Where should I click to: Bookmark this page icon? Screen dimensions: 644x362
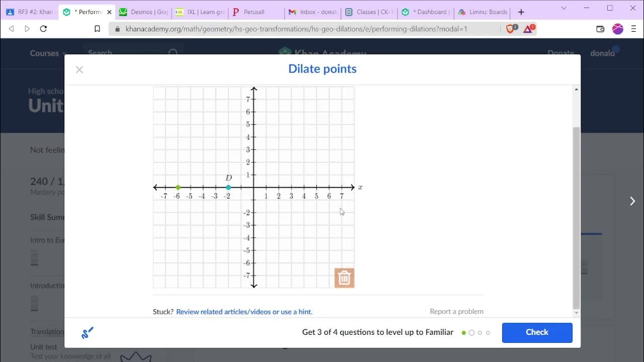[97, 29]
